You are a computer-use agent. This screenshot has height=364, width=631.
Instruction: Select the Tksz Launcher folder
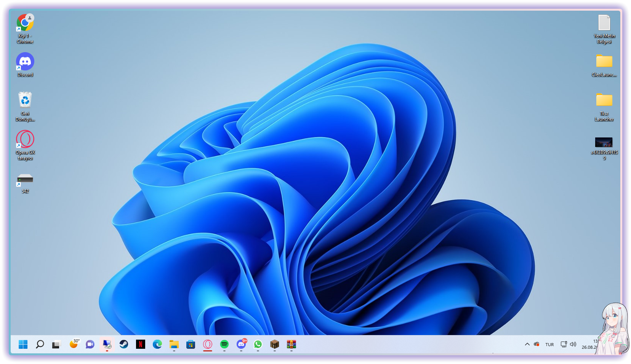(604, 107)
